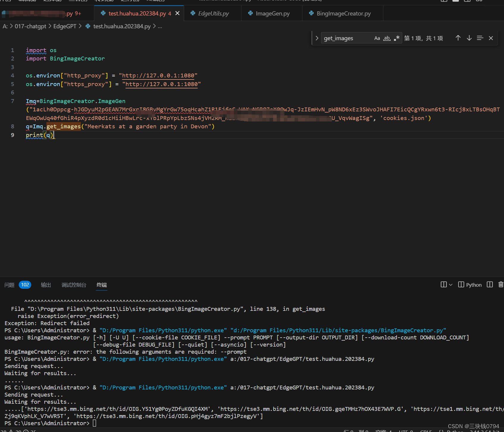The image size is (504, 432).
Task: Expand breadcrumb ellipsis in the breadcrumbs bar
Action: tap(160, 26)
